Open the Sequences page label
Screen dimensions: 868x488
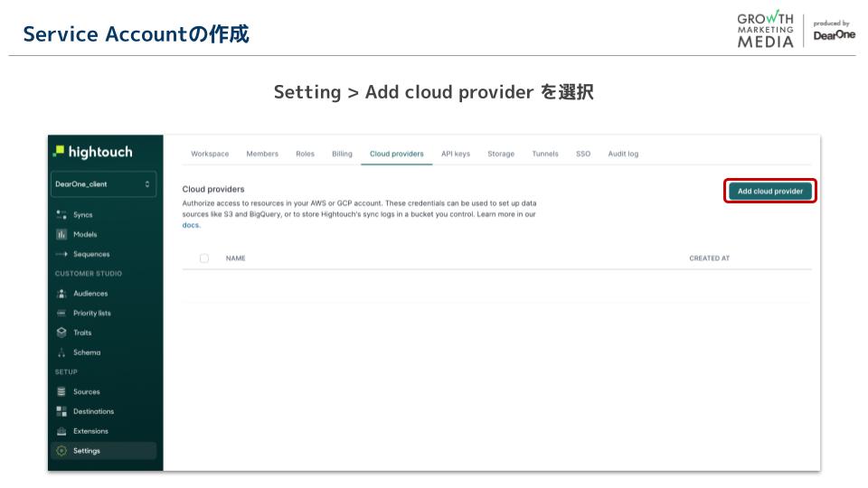click(91, 254)
